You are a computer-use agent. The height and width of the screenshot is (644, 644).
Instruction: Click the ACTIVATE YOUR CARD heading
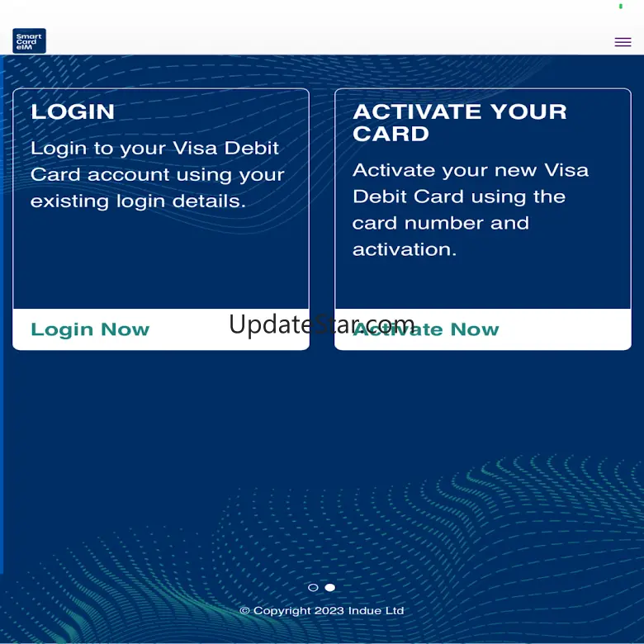click(459, 122)
